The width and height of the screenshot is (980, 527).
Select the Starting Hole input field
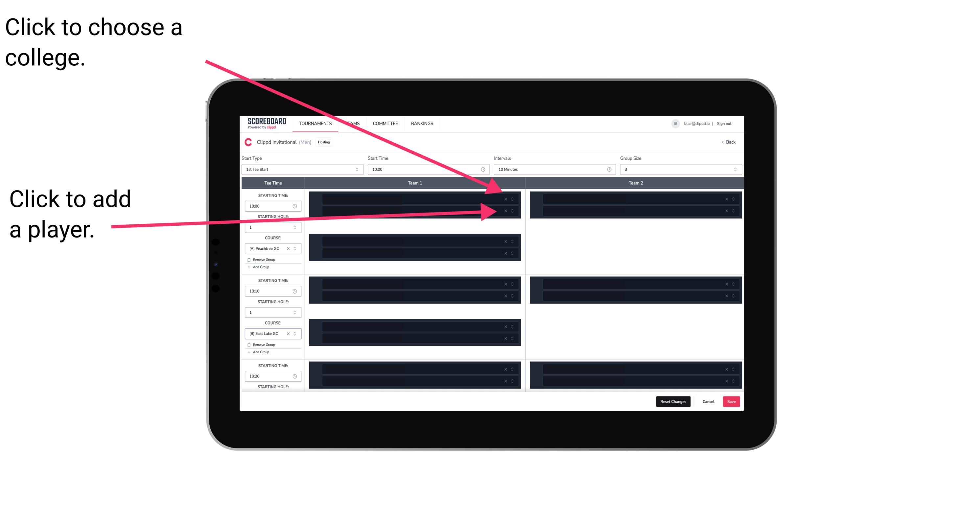click(x=271, y=227)
